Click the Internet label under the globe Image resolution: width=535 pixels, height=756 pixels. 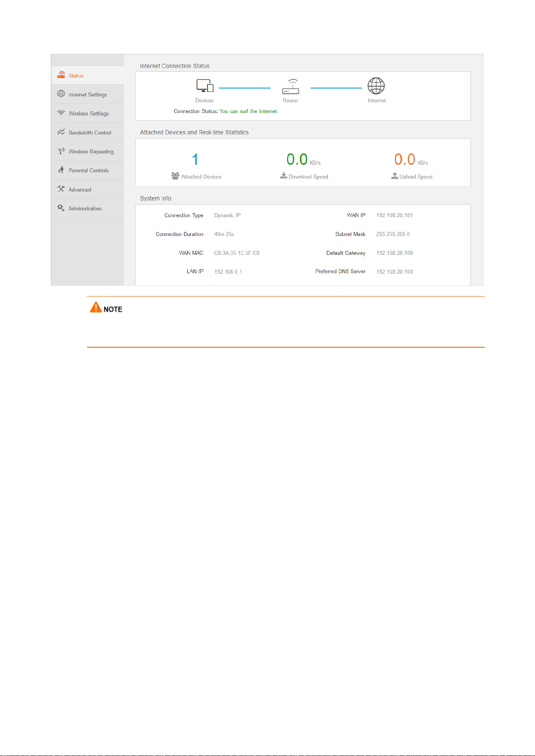coord(377,101)
